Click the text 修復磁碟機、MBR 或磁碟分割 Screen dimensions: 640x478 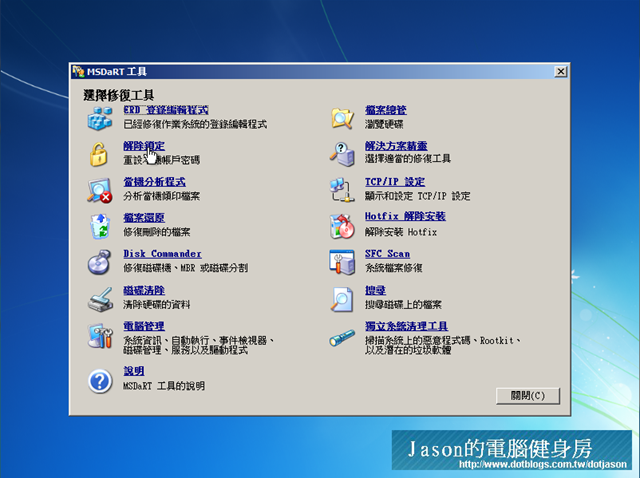tap(186, 268)
